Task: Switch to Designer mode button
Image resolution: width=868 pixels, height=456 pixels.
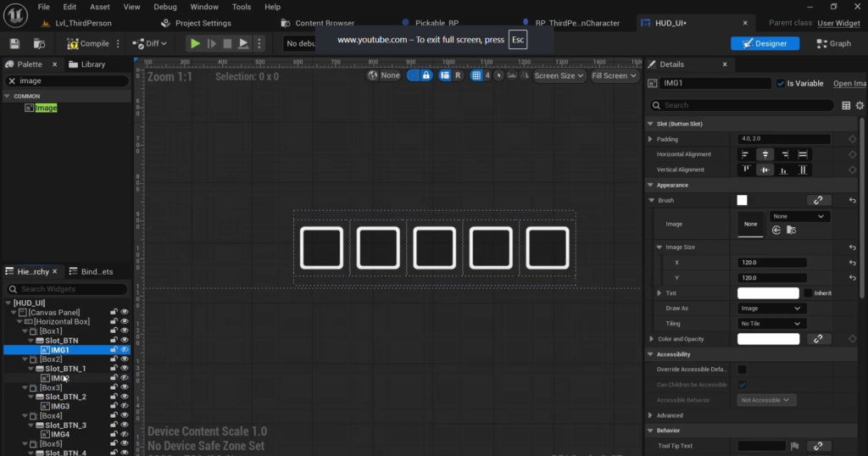Action: point(765,43)
